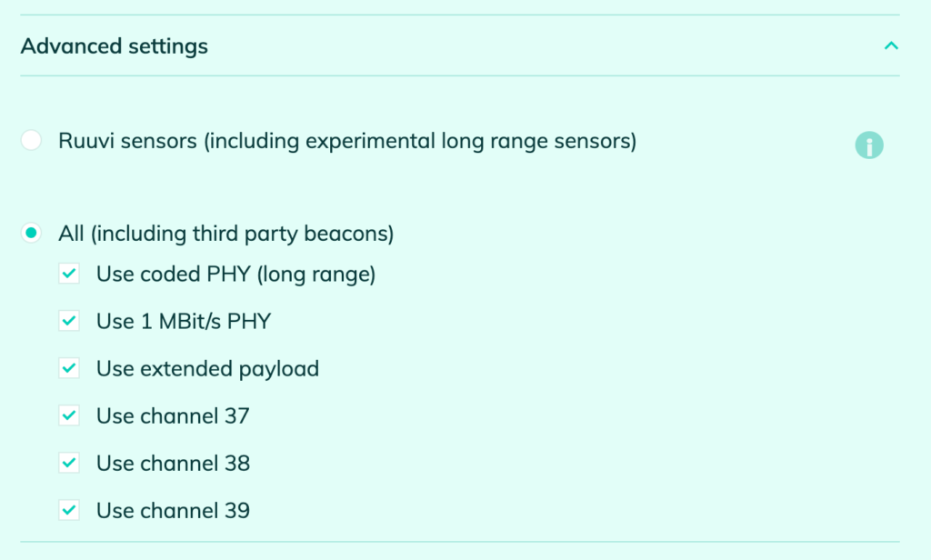
Task: Disable the Use 1 MBit/s PHY checkbox
Action: [x=69, y=321]
